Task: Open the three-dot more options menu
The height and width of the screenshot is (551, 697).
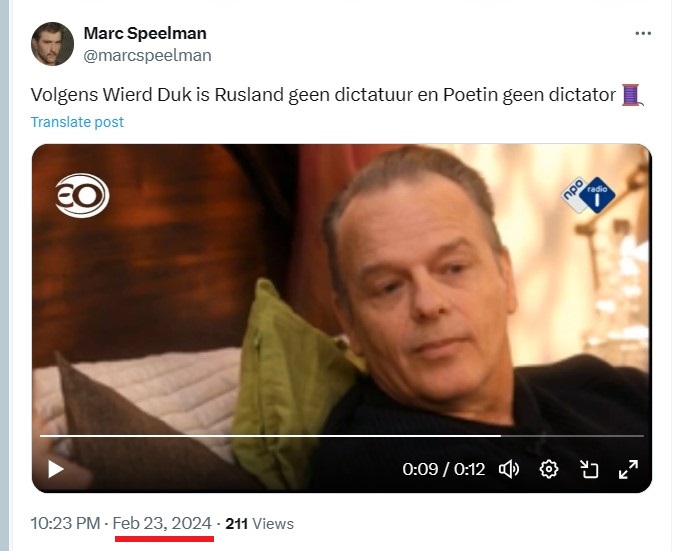Action: click(x=643, y=33)
